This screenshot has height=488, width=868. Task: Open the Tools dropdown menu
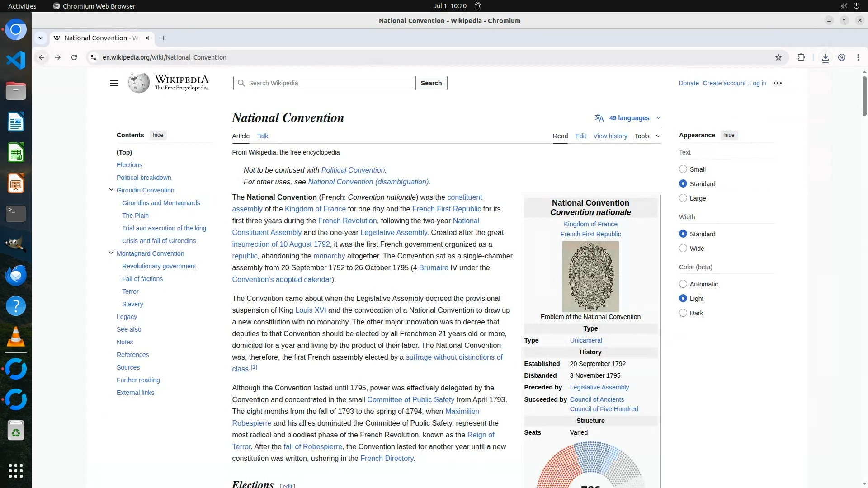pos(646,136)
